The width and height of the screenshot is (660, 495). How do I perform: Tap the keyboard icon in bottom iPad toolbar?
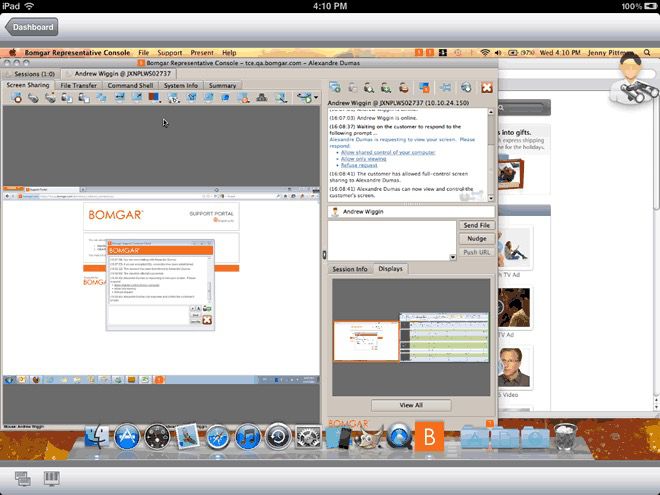(x=52, y=479)
